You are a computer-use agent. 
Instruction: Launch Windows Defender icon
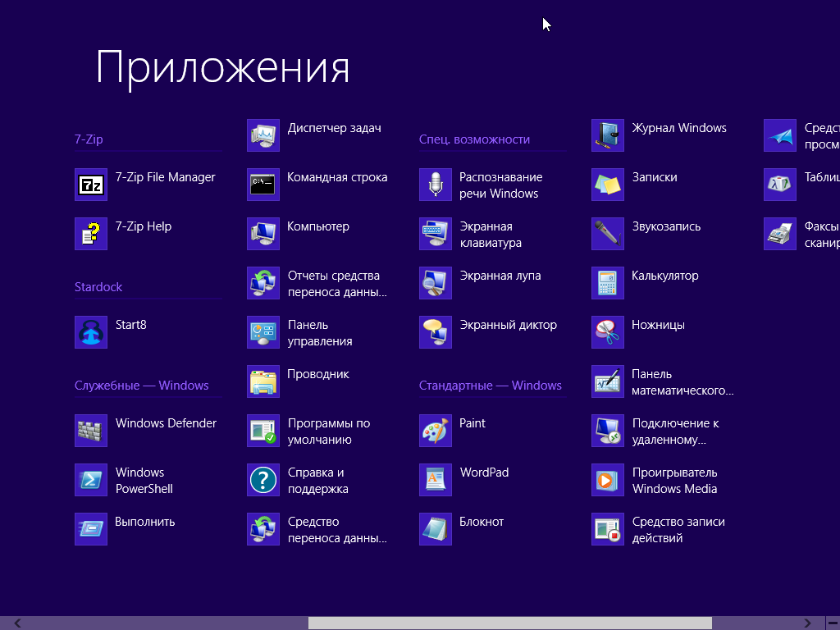pyautogui.click(x=91, y=431)
